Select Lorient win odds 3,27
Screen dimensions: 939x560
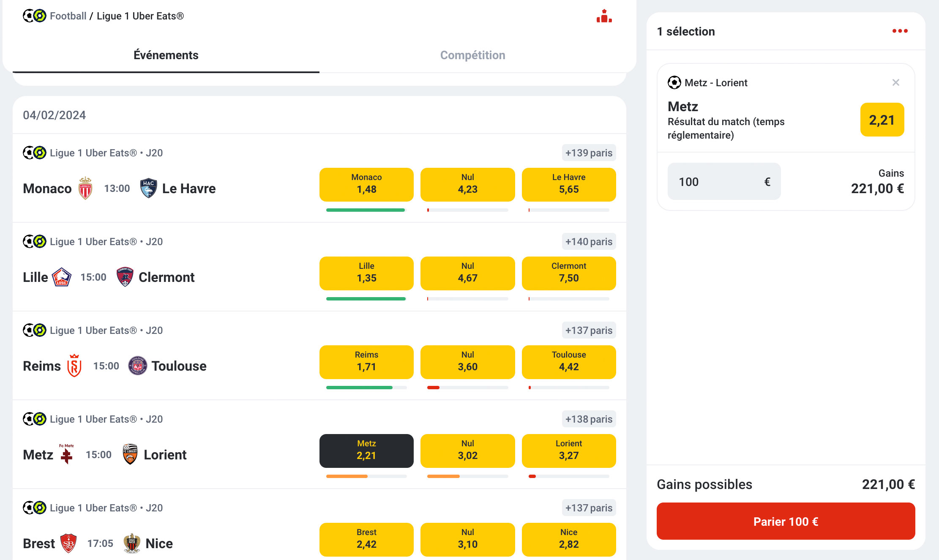click(569, 451)
